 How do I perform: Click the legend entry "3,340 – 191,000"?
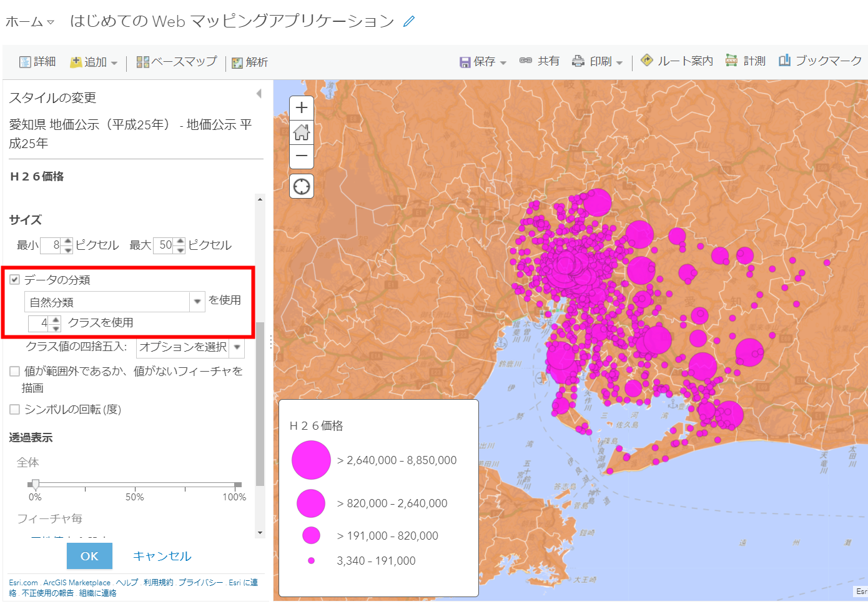pos(376,561)
